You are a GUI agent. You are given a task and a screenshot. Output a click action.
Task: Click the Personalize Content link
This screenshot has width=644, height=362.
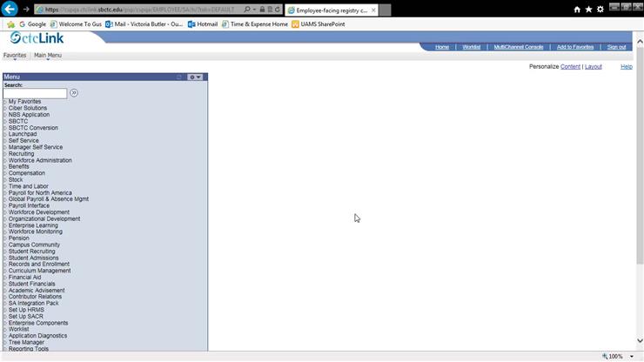[570, 67]
